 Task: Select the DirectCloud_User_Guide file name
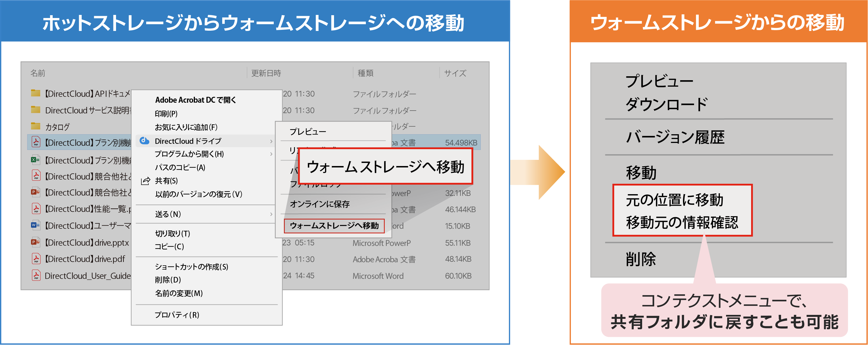(x=88, y=276)
